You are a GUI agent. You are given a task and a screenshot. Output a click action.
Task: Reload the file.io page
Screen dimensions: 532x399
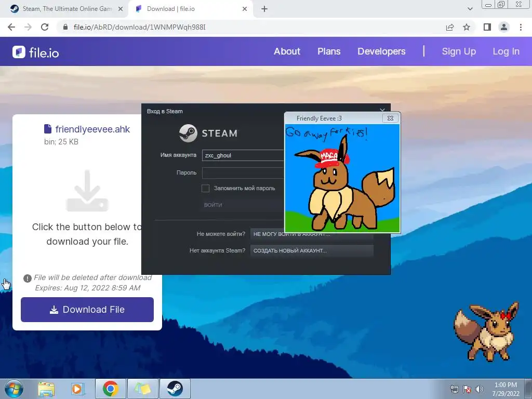click(x=45, y=27)
